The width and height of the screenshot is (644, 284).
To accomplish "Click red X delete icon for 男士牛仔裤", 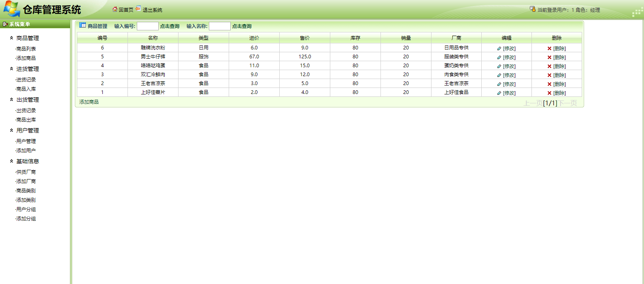I will click(x=549, y=58).
